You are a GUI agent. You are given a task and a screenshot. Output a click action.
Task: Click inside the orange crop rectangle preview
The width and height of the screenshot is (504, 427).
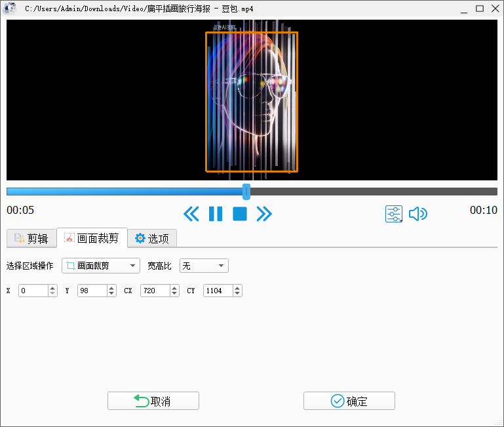click(x=252, y=102)
